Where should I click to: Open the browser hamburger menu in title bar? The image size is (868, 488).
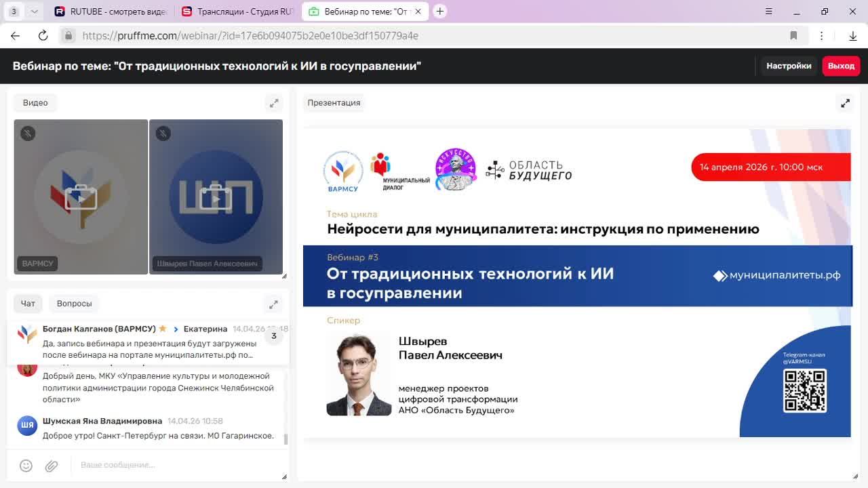click(x=768, y=12)
